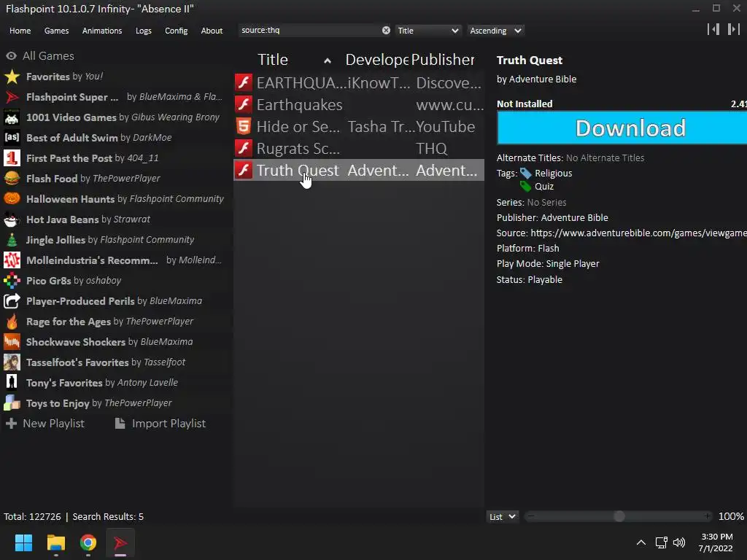This screenshot has width=747, height=560.
Task: Clear the search field with X icon
Action: [386, 31]
